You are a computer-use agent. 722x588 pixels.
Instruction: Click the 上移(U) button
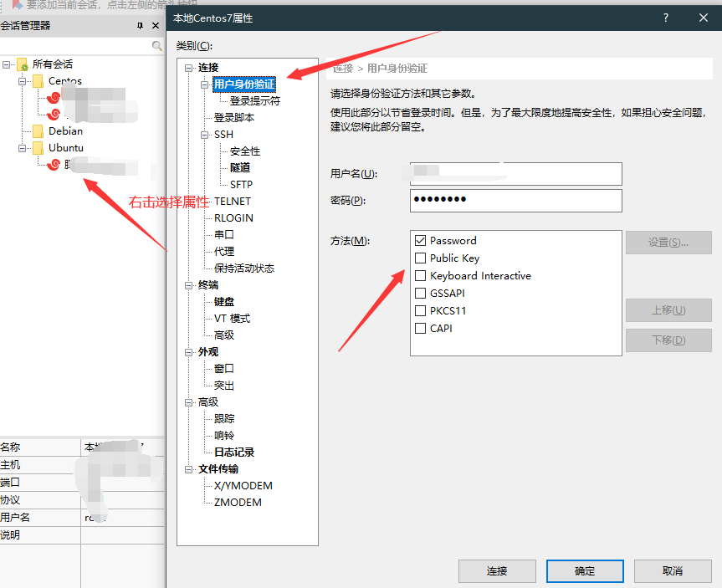click(668, 310)
